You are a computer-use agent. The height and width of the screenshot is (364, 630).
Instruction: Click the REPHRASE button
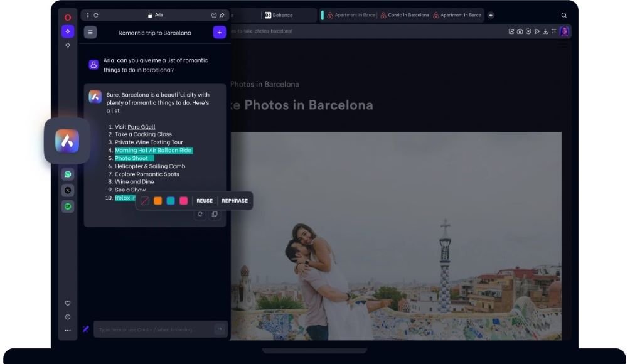(x=234, y=200)
